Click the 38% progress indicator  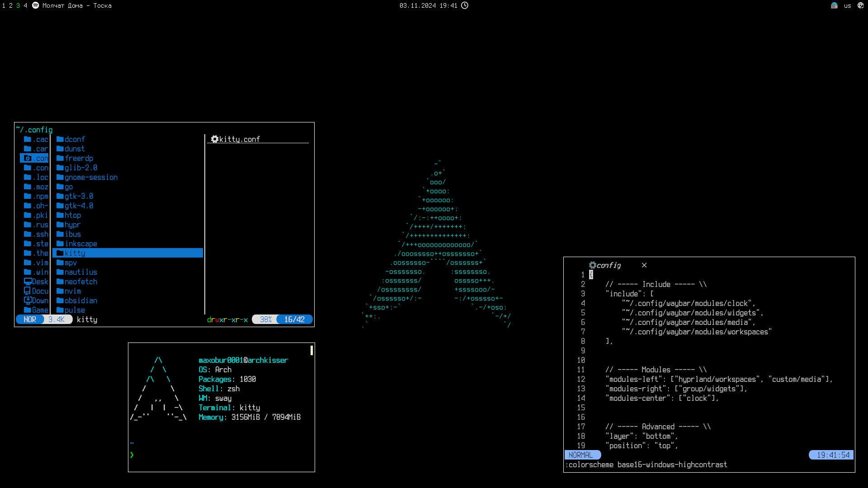coord(266,319)
